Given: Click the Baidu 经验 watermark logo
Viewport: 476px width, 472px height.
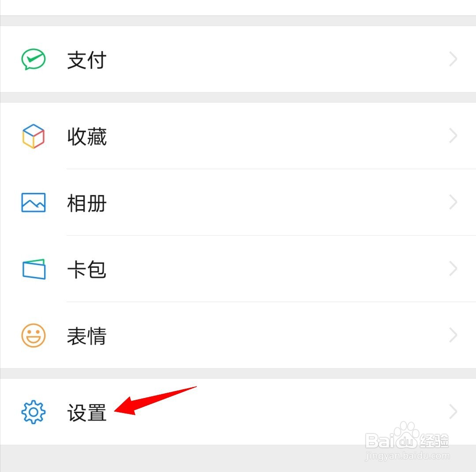Looking at the screenshot, I should pos(407,441).
